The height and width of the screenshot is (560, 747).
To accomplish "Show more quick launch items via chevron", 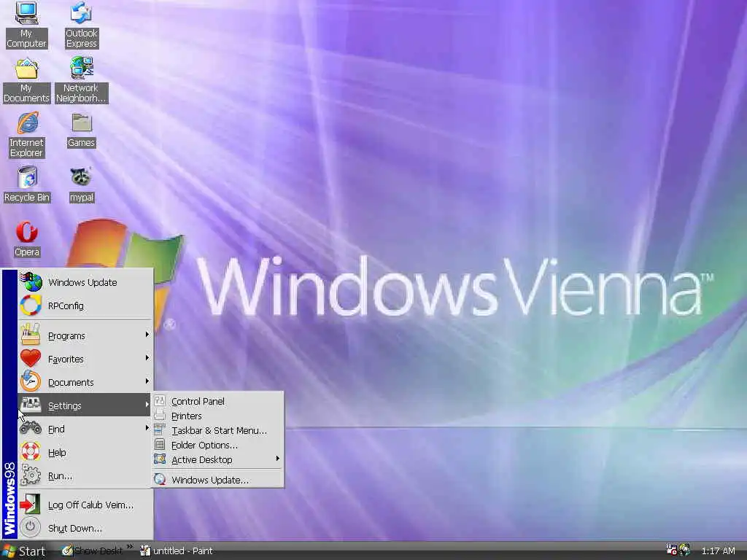I will (x=130, y=547).
